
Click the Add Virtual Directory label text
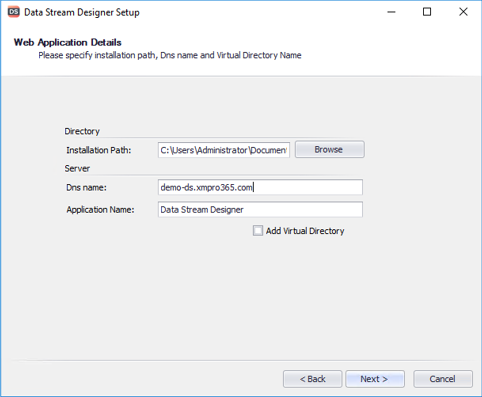305,231
